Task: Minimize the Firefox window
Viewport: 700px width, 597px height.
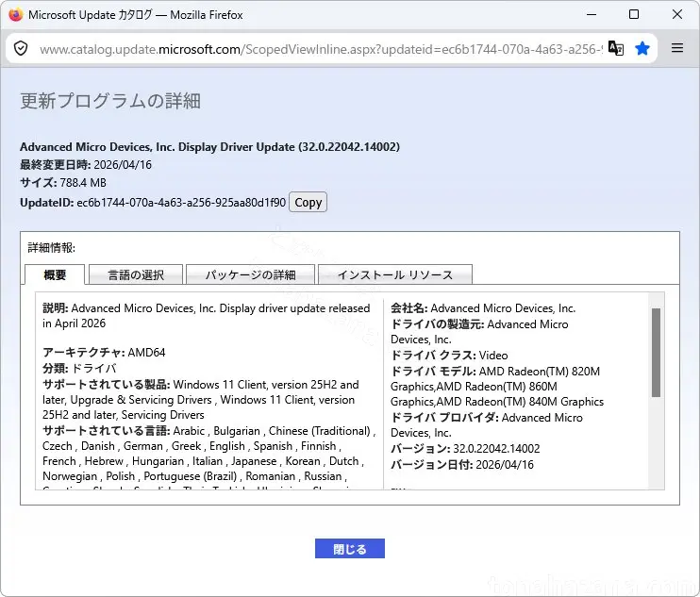Action: [x=592, y=15]
